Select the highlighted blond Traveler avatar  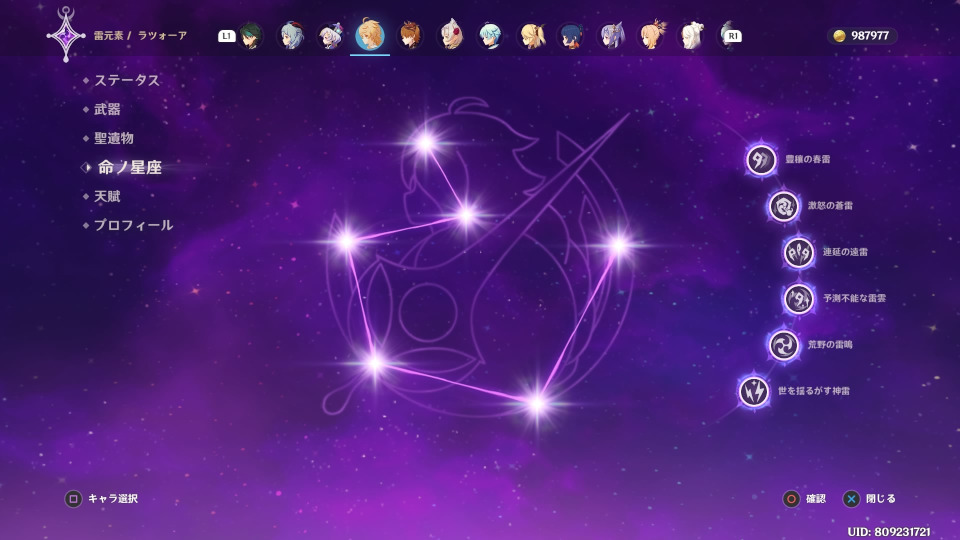click(x=370, y=34)
